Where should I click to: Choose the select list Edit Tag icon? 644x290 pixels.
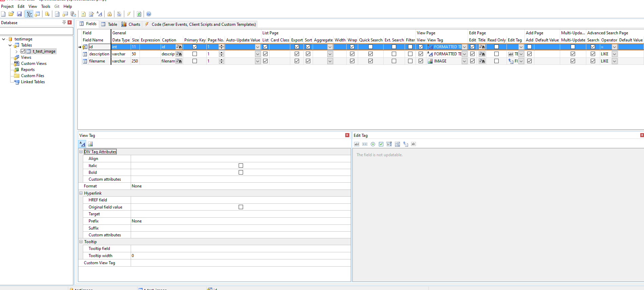[389, 144]
